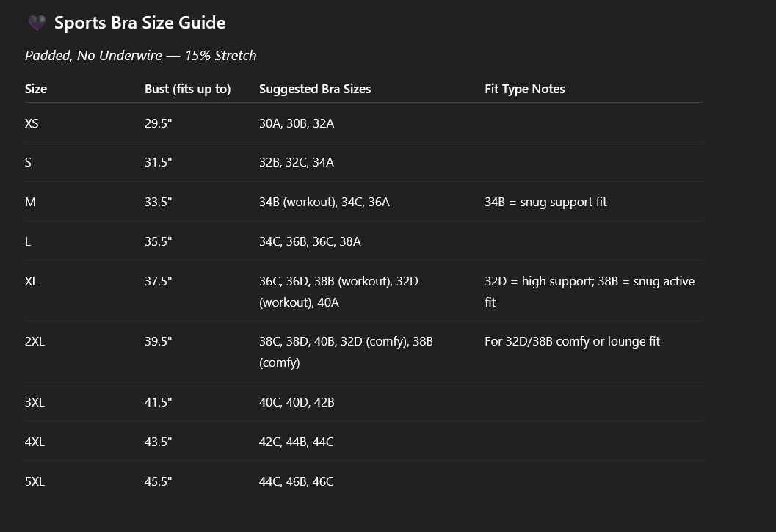Select the "Bust (fits up to)" column header

point(187,89)
